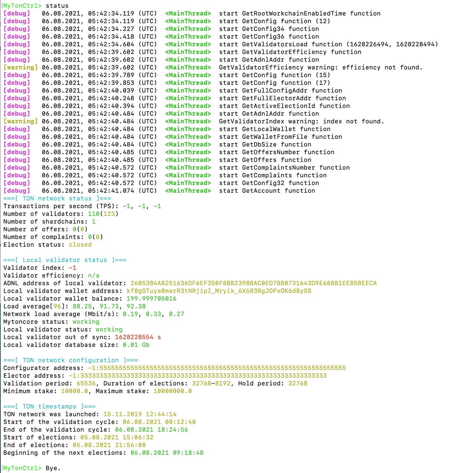The height and width of the screenshot is (473, 476).
Task: Select the ADNL address hex string
Action: (254, 283)
